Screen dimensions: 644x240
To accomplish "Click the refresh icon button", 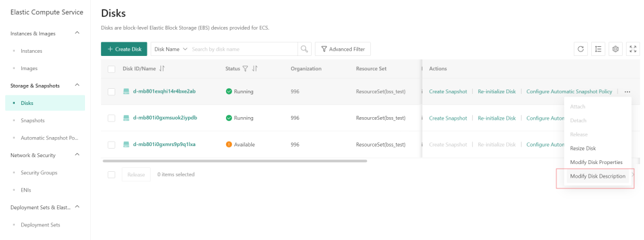I will 580,49.
